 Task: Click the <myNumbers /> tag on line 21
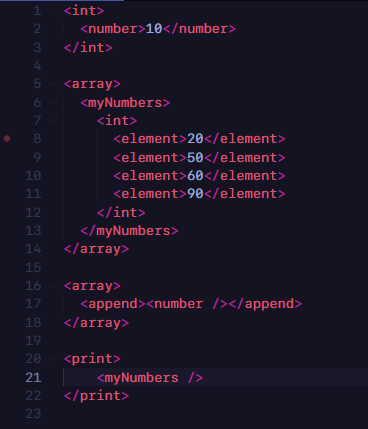(x=150, y=378)
